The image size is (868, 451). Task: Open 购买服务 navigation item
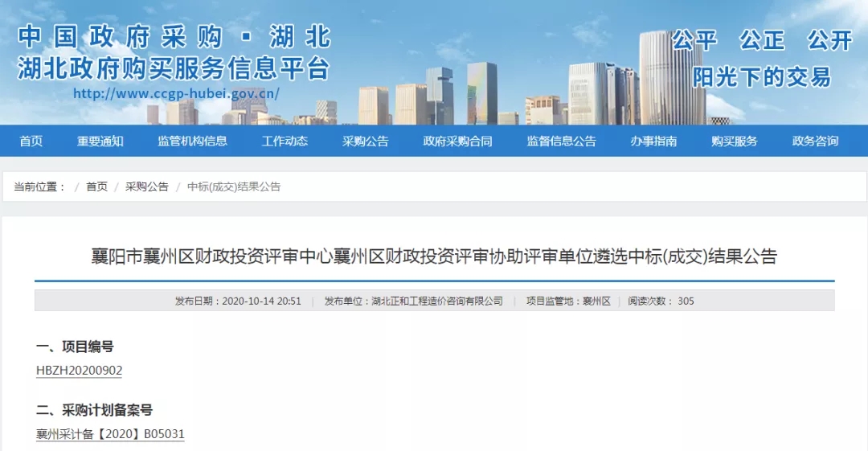pyautogui.click(x=734, y=141)
